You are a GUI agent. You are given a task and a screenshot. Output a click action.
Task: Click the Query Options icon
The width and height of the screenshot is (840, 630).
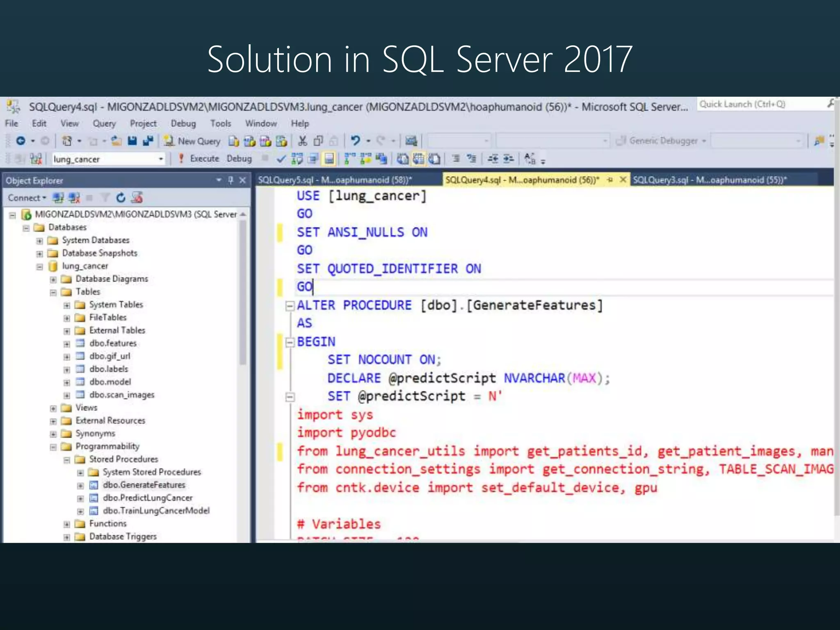pyautogui.click(x=313, y=159)
